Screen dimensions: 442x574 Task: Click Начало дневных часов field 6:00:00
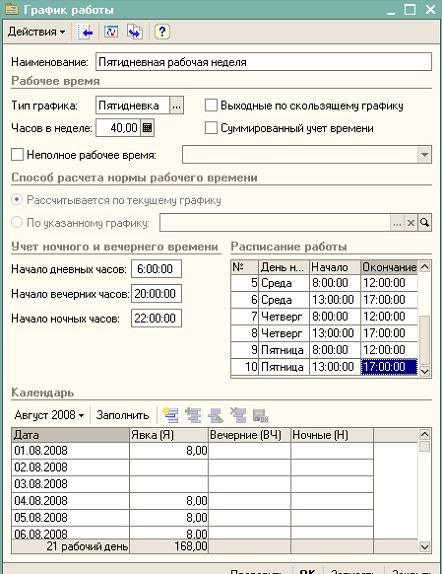(x=156, y=269)
